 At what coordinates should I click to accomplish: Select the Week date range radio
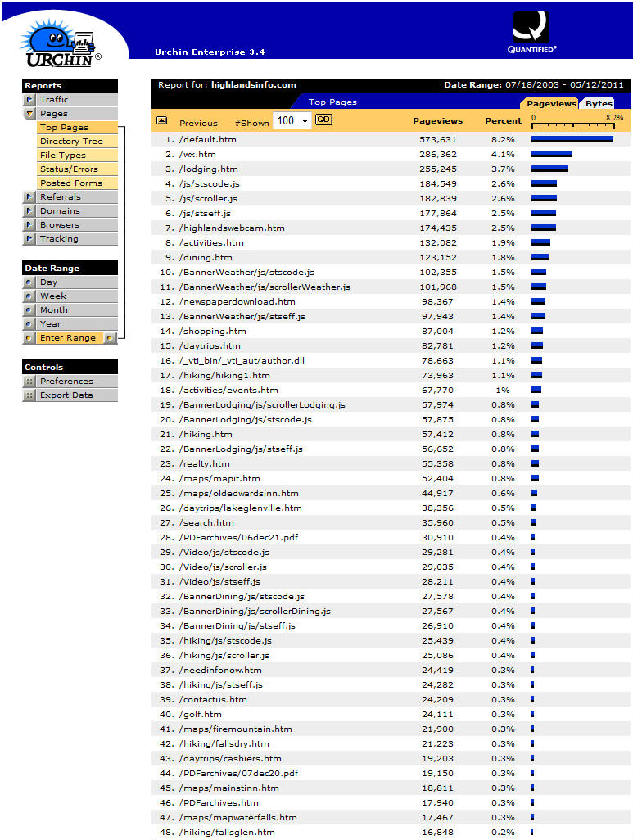click(29, 296)
